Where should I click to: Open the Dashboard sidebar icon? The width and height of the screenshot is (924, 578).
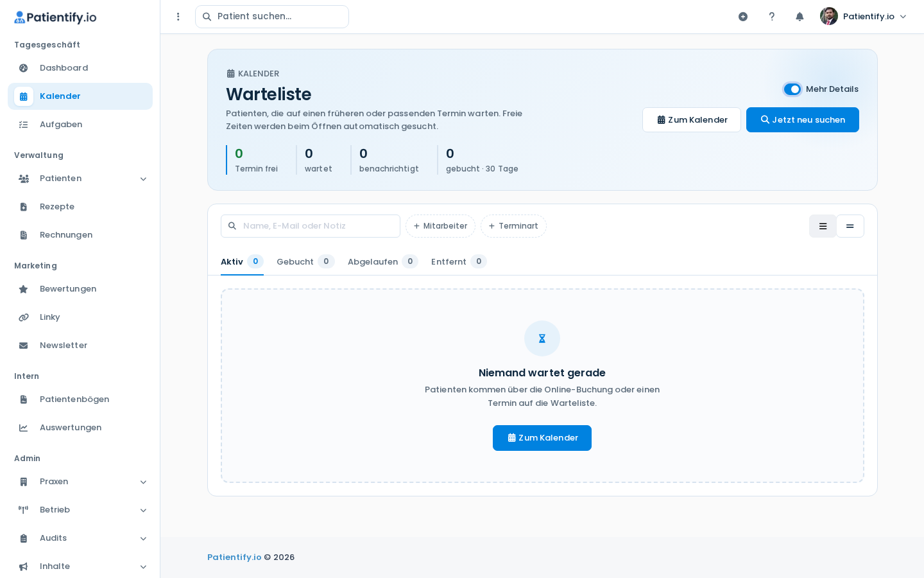(24, 68)
